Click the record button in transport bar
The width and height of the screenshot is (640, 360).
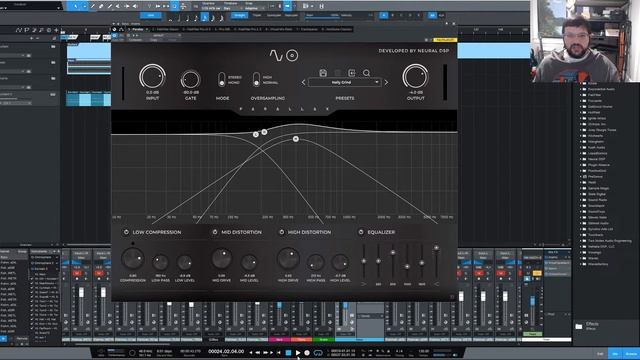pyautogui.click(x=307, y=352)
